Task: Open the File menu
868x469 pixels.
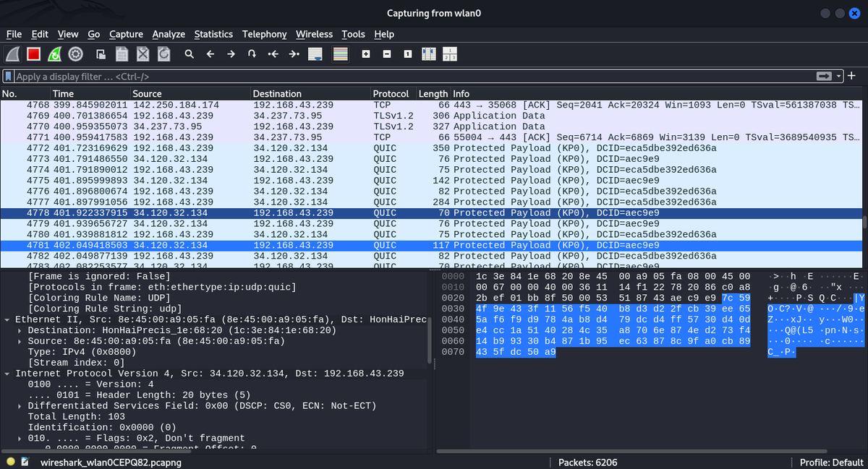Action: 14,34
